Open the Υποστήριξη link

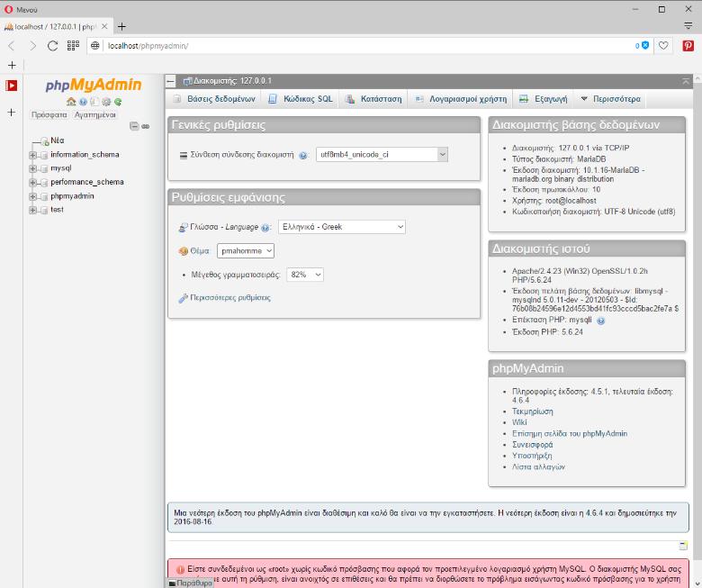click(x=532, y=456)
